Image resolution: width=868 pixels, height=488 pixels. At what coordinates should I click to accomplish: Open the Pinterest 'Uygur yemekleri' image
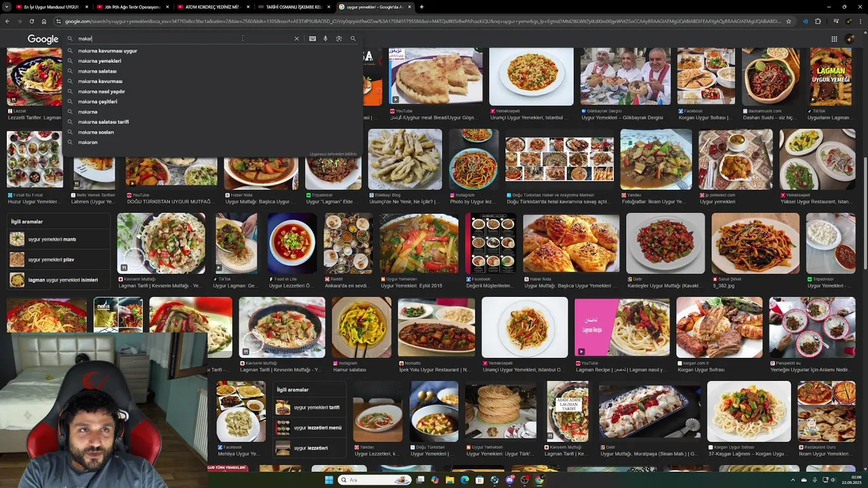(x=736, y=159)
